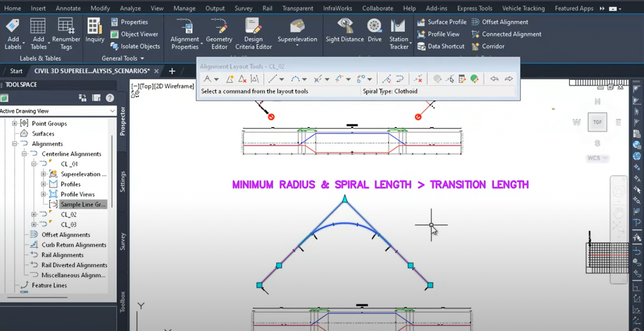Click the Isolate Objects button
The image size is (644, 331).
click(x=135, y=47)
